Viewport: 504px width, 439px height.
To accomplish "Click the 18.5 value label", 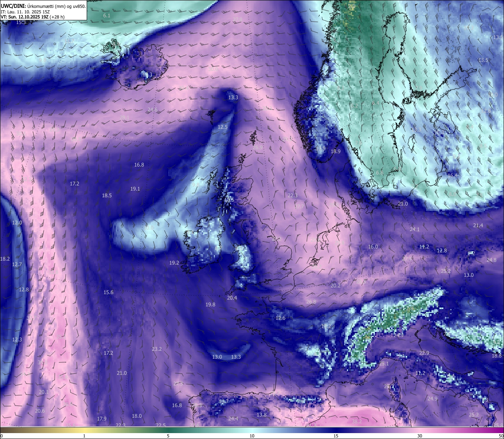I will tap(107, 195).
